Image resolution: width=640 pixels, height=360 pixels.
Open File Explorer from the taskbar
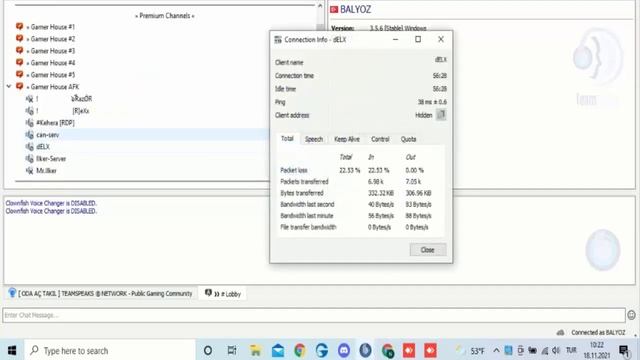[x=256, y=350]
